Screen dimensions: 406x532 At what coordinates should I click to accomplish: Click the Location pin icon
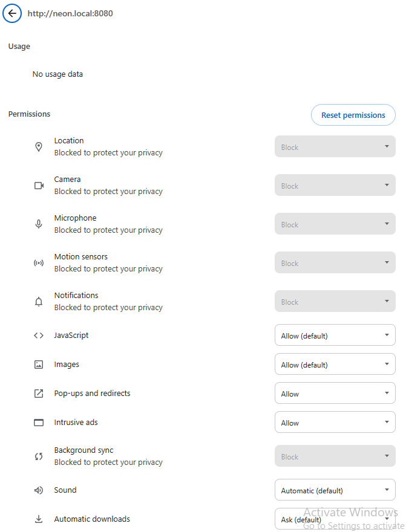click(39, 146)
